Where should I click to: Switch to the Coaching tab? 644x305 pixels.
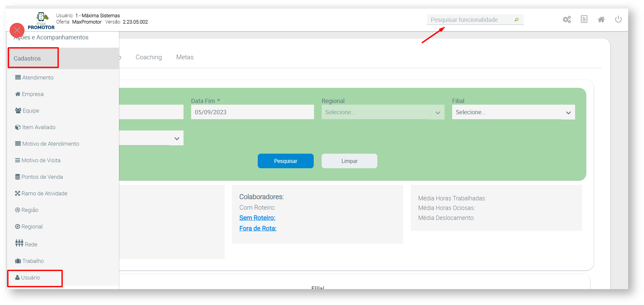(149, 57)
